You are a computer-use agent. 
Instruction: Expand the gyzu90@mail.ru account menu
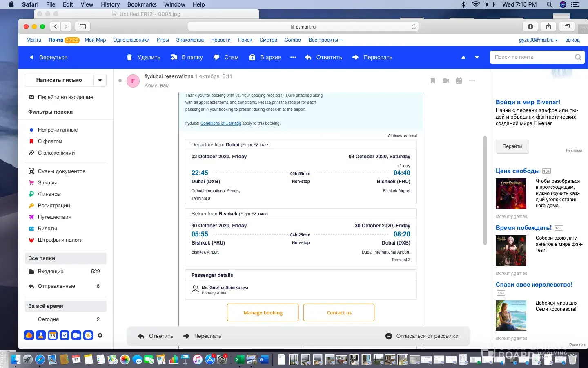point(538,40)
